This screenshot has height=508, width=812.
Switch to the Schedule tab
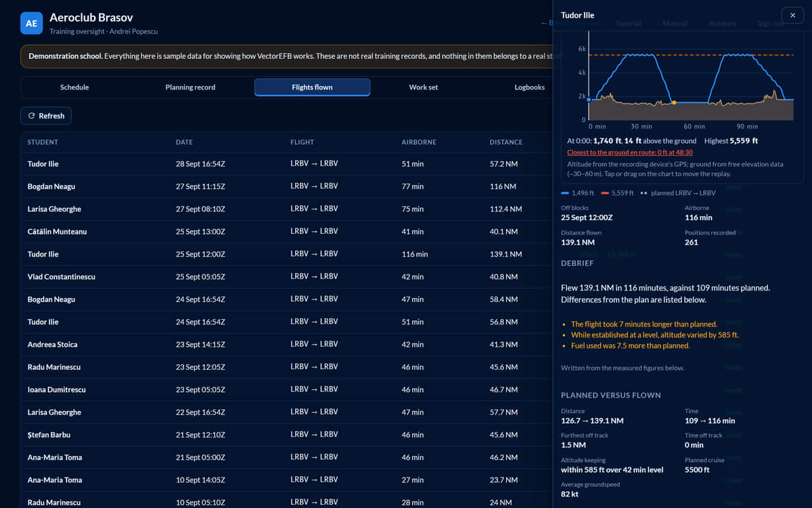[74, 87]
